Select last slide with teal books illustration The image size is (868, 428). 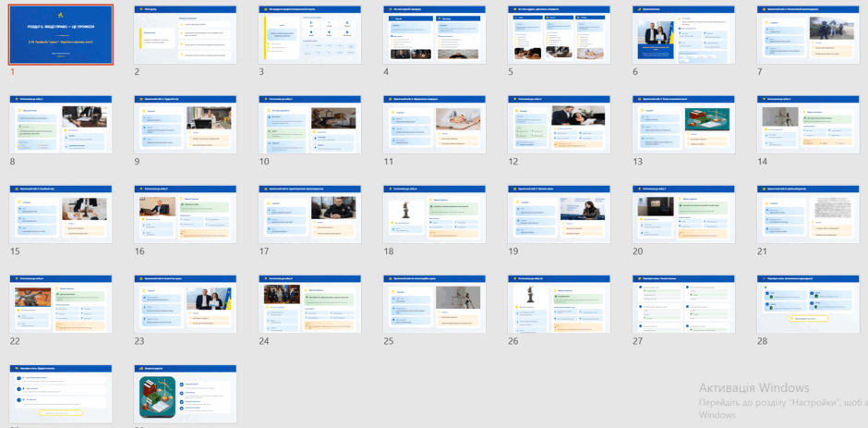pyautogui.click(x=186, y=394)
